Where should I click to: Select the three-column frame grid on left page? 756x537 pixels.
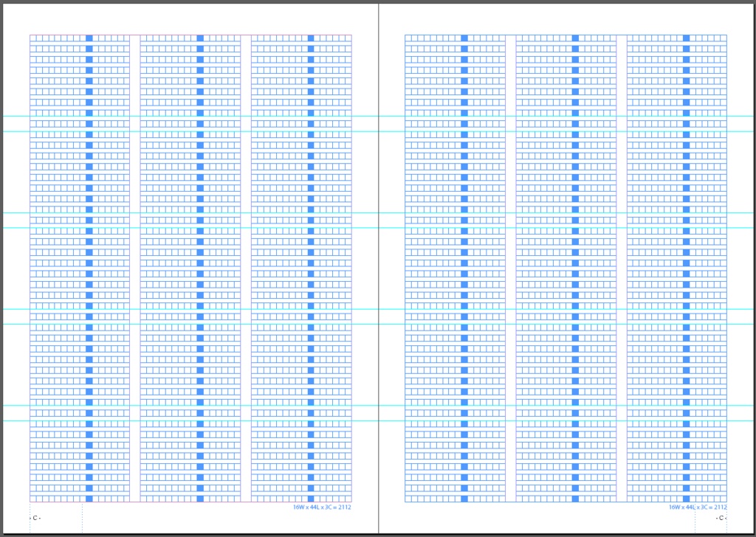point(190,268)
